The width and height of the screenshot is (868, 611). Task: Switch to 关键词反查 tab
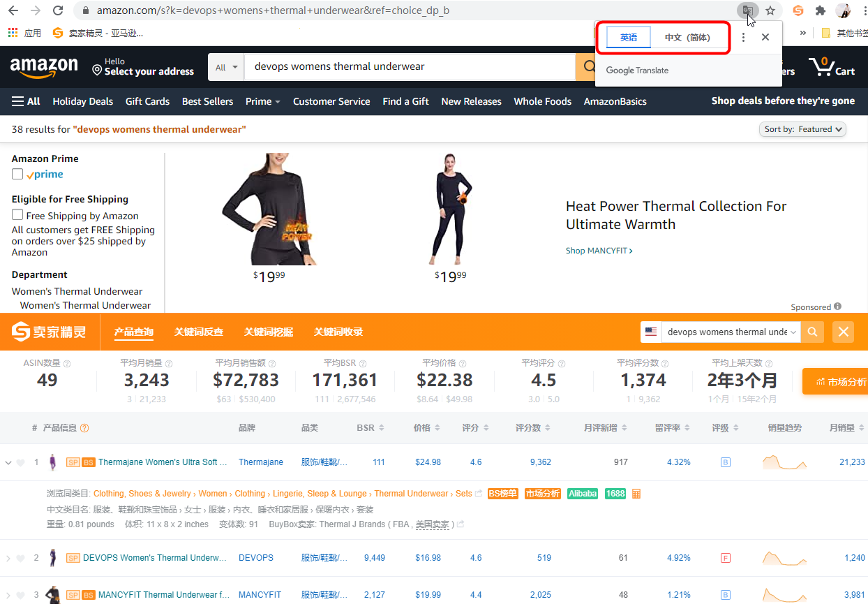click(x=199, y=332)
